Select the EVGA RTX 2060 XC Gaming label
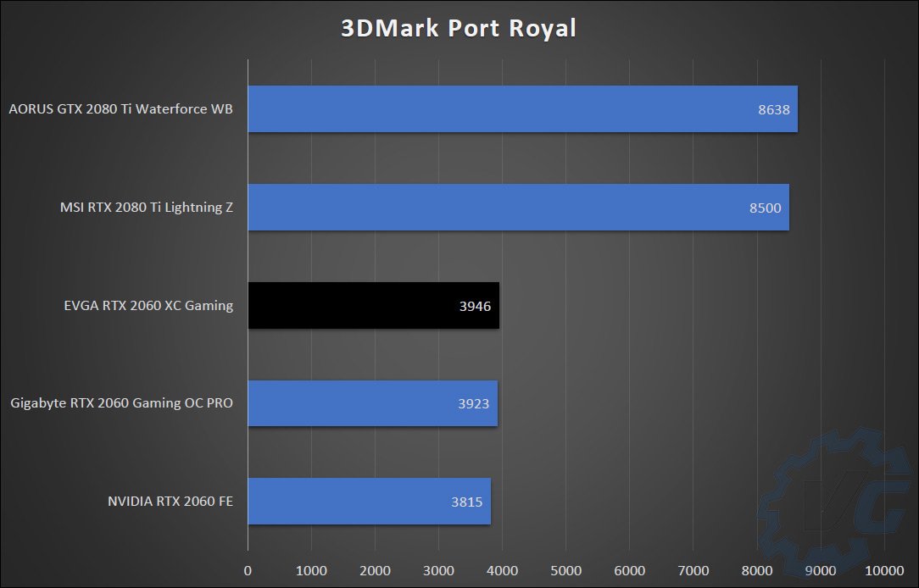This screenshot has height=588, width=919. coord(148,306)
